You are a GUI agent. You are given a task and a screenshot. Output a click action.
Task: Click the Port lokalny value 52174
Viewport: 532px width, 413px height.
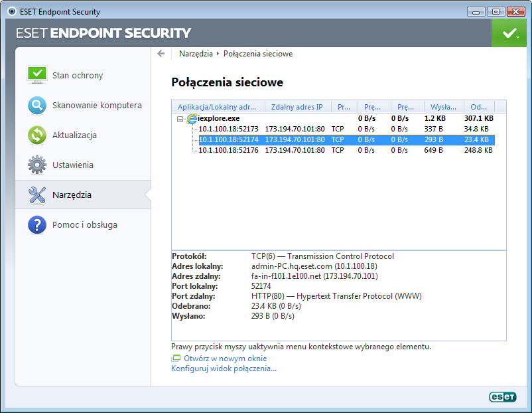261,286
